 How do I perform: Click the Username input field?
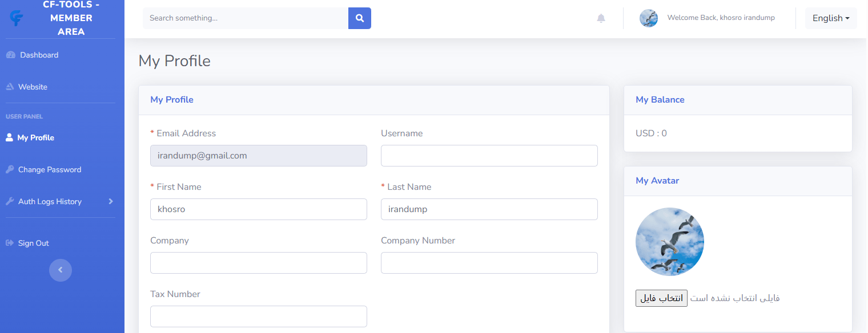point(489,156)
